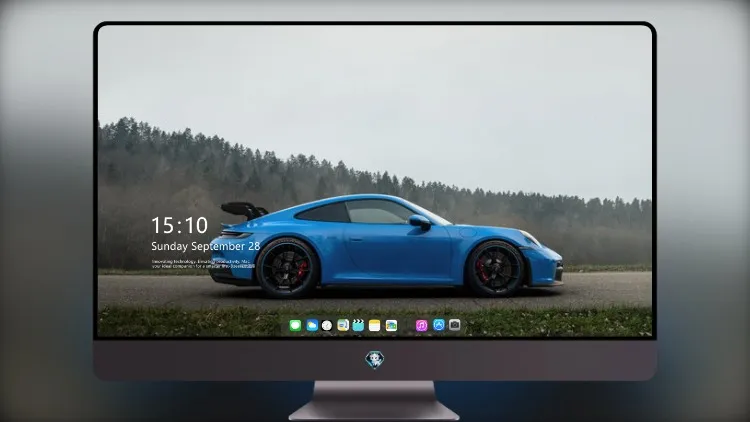Screen dimensions: 750x422
Task: Open the clapperboard video app in the dock
Action: [x=358, y=325]
